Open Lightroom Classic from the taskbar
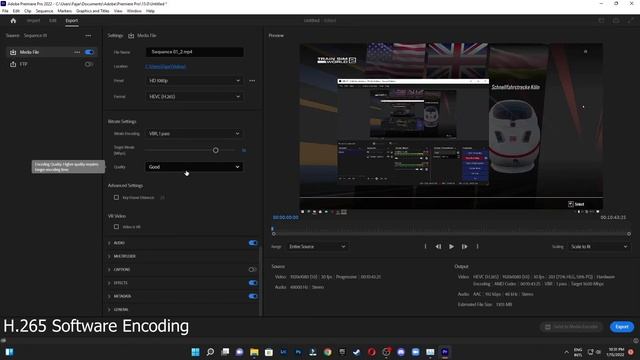The image size is (640, 360). (283, 352)
